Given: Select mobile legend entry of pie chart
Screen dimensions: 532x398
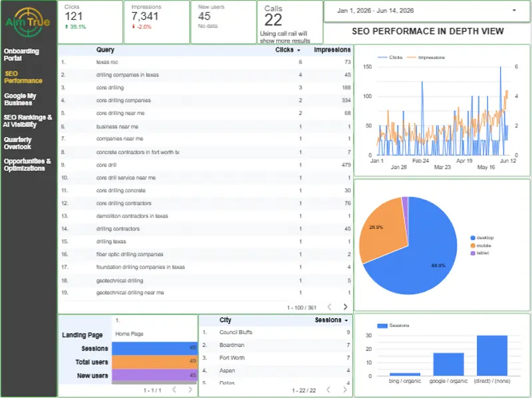Looking at the screenshot, I should (481, 245).
